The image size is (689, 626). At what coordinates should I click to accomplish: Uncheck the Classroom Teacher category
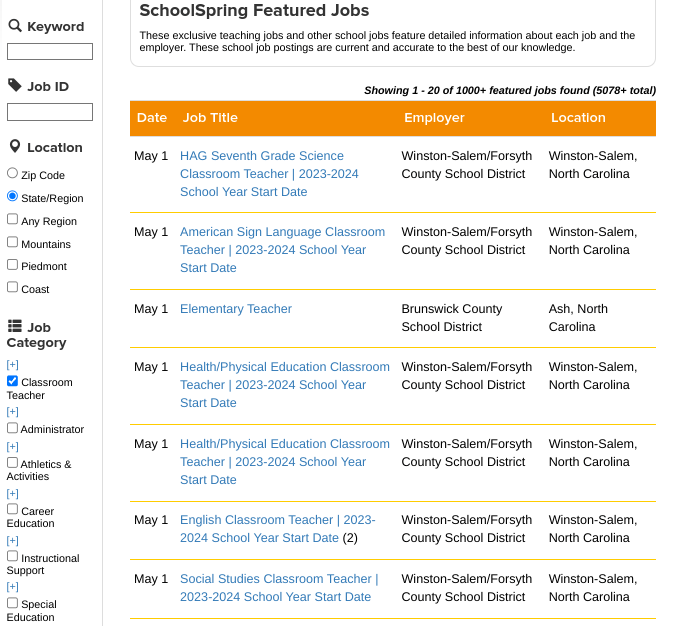pos(13,381)
